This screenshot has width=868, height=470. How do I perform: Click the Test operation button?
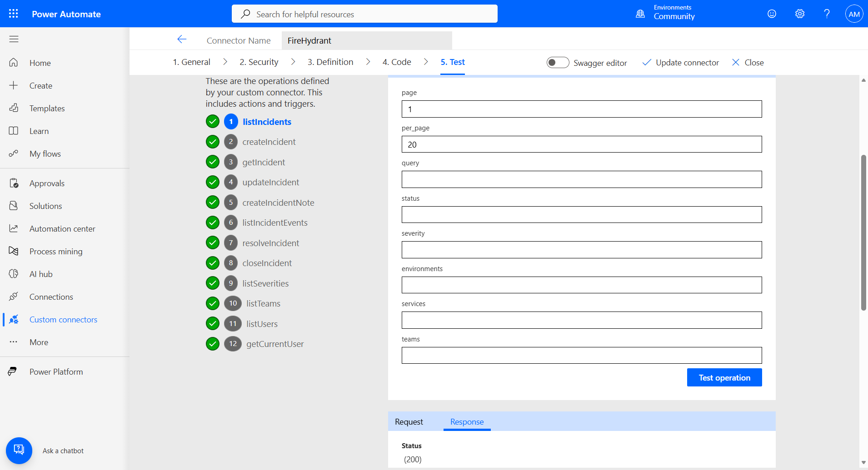[724, 377]
